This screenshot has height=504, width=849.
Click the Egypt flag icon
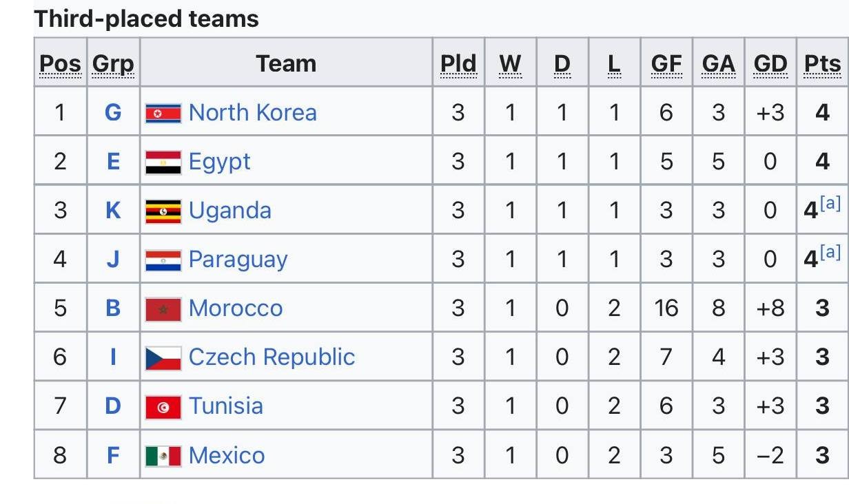[x=163, y=162]
